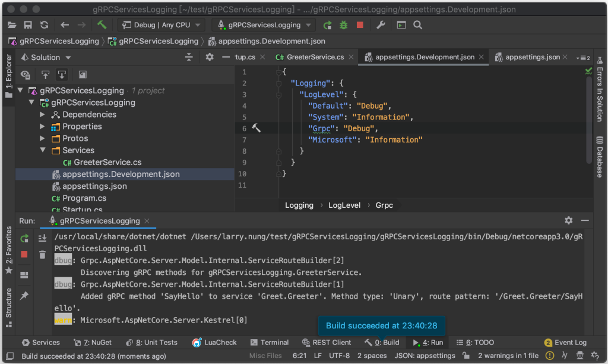
Task: Click the Rerun icon in the main toolbar
Action: [327, 25]
